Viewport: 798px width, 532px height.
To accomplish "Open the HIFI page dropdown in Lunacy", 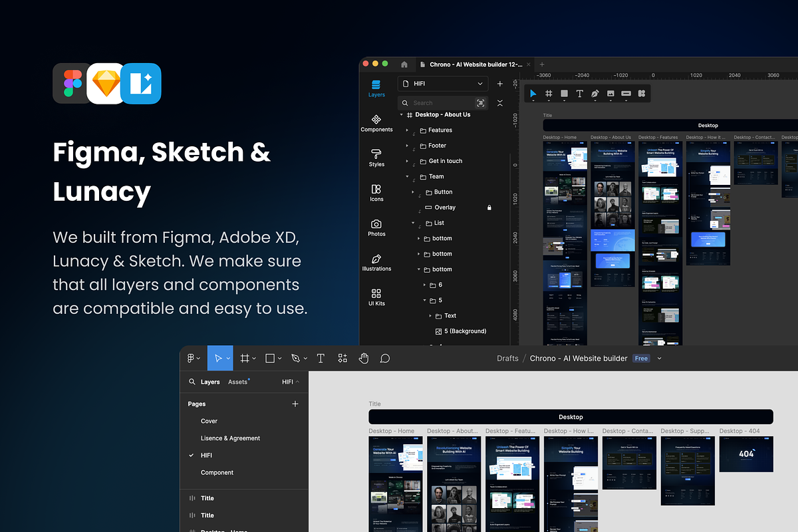I will [443, 84].
